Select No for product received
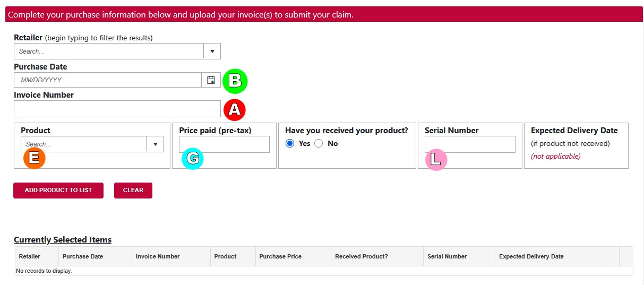644x285 pixels. point(319,143)
